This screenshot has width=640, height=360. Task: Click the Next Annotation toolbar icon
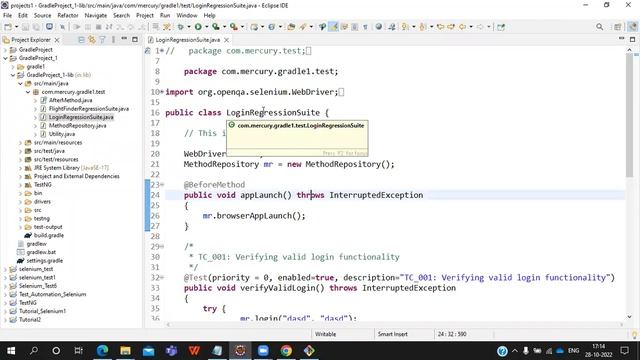(405, 27)
